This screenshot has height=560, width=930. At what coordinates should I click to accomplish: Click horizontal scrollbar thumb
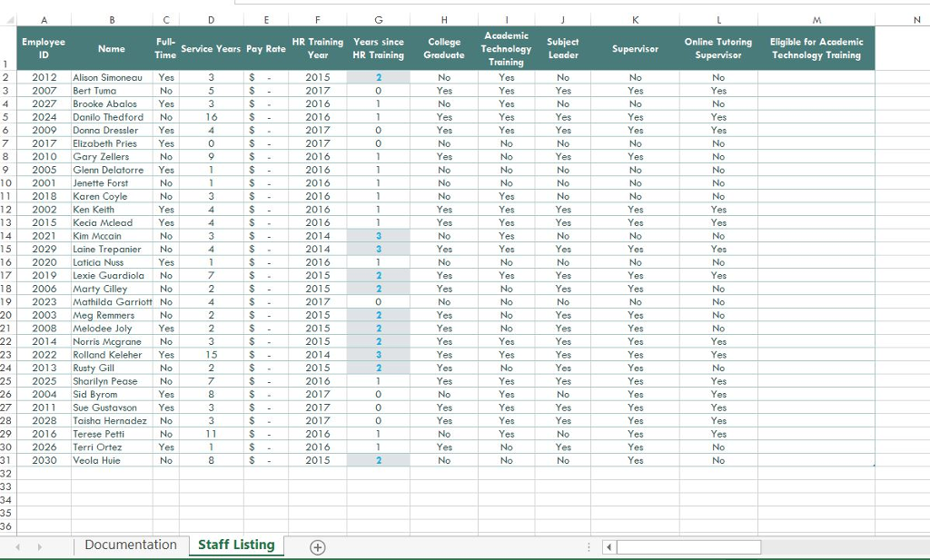tap(688, 547)
